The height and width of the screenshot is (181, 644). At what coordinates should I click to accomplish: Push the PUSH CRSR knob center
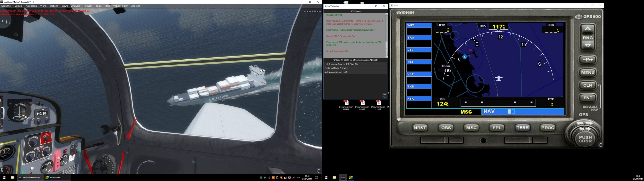click(585, 139)
